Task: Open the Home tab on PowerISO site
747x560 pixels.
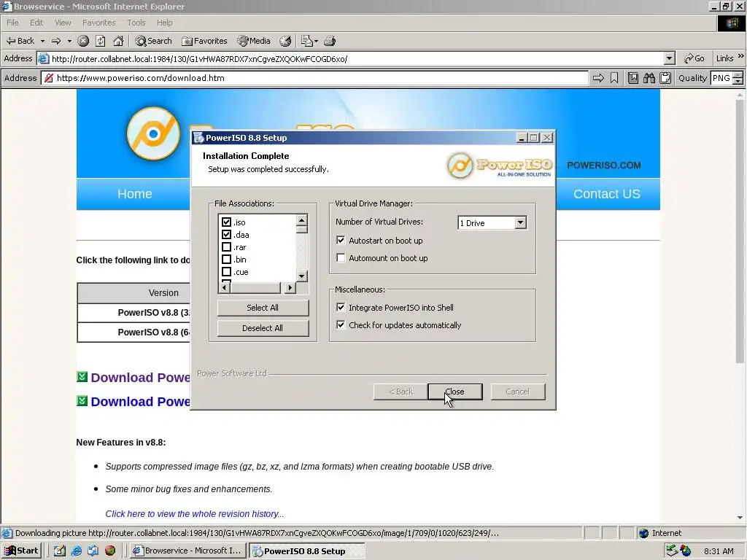Action: (x=134, y=194)
